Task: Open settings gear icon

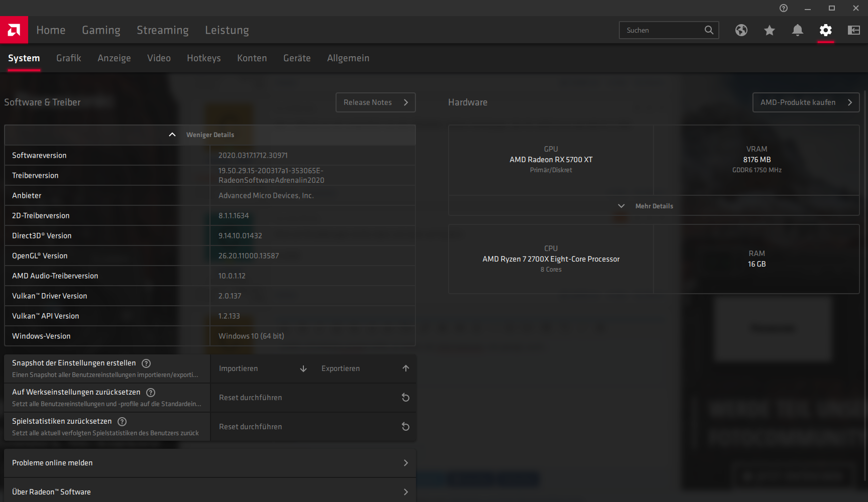Action: tap(826, 30)
